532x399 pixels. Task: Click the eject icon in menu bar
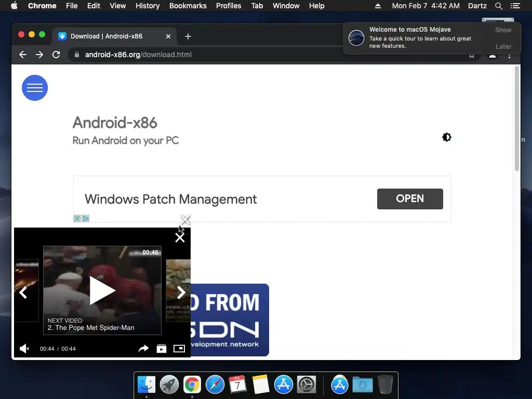tap(378, 6)
